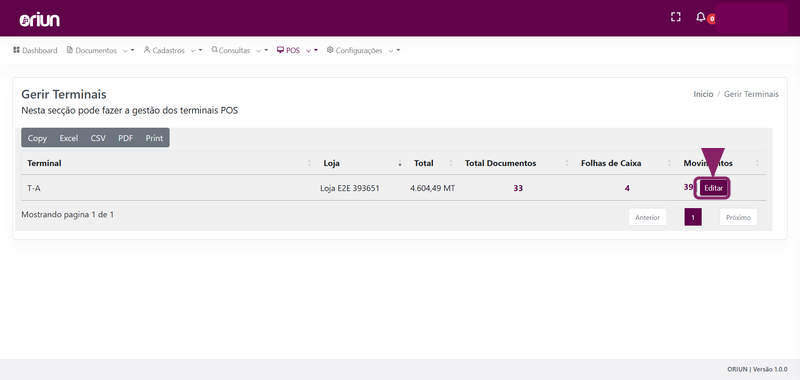Expand the Cadastros menu

[173, 50]
